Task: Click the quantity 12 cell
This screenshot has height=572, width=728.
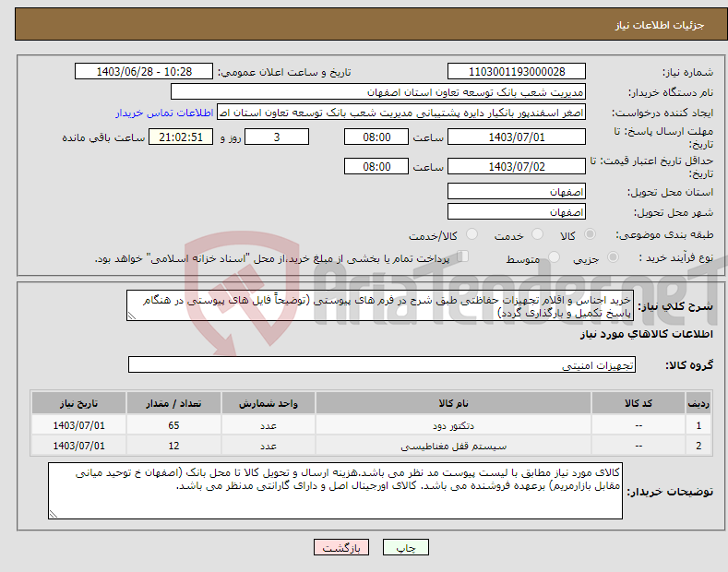Action: tap(173, 446)
